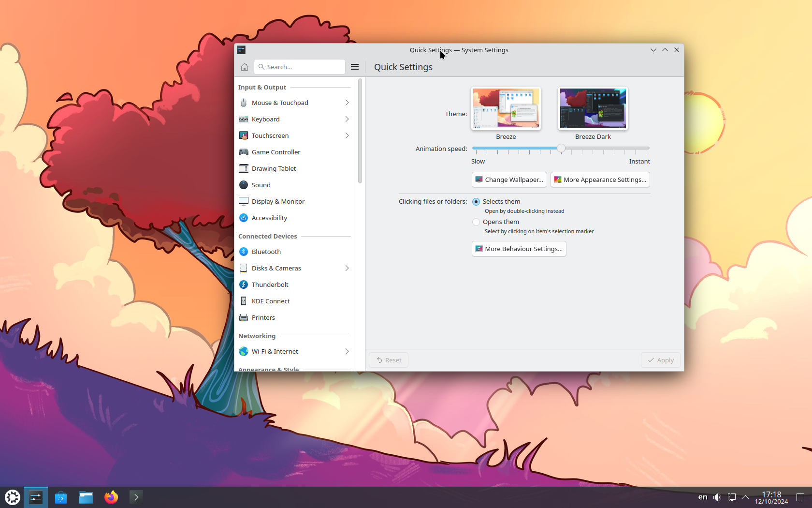The width and height of the screenshot is (812, 508).
Task: Click the Display & Monitor screen icon
Action: pos(244,201)
